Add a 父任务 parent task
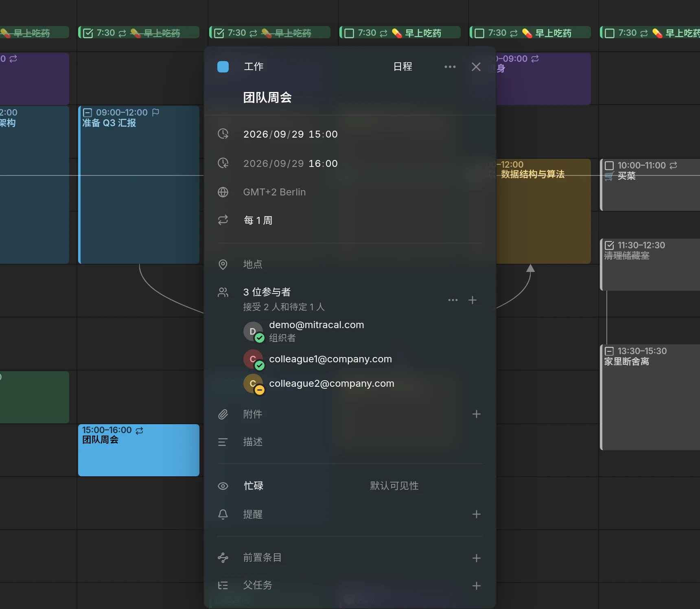This screenshot has height=609, width=700. pyautogui.click(x=477, y=586)
